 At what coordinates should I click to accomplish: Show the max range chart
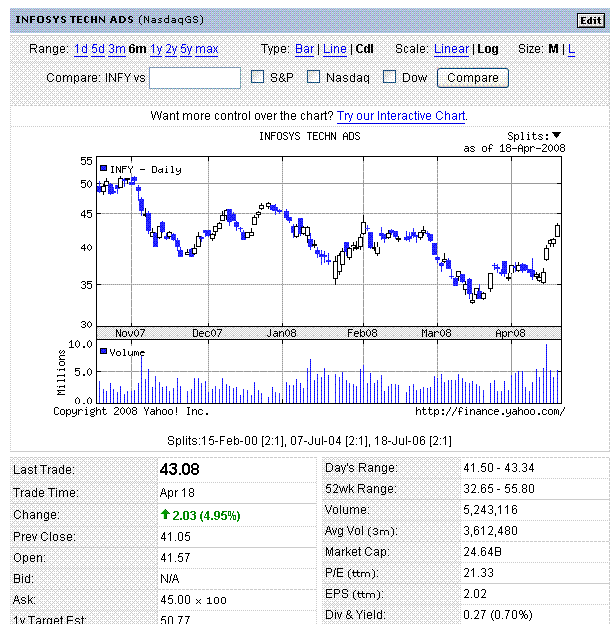tap(206, 49)
